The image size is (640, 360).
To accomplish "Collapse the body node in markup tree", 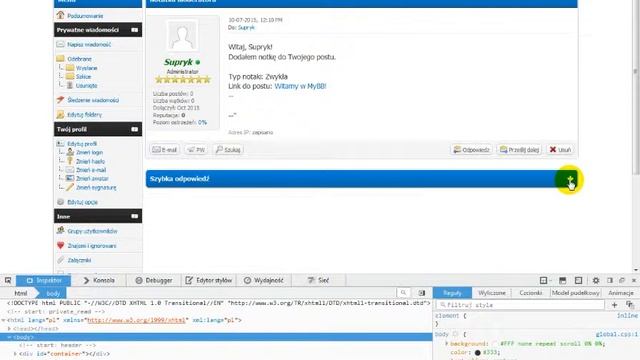I will click(x=9, y=337).
